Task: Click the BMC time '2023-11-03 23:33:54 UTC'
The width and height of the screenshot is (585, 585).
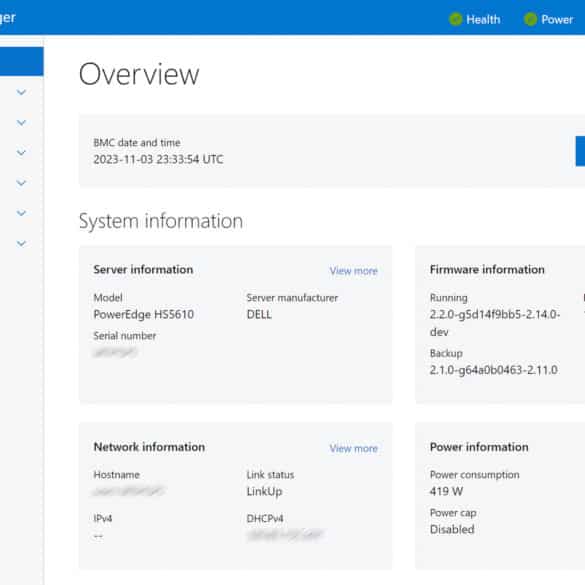Action: point(158,159)
